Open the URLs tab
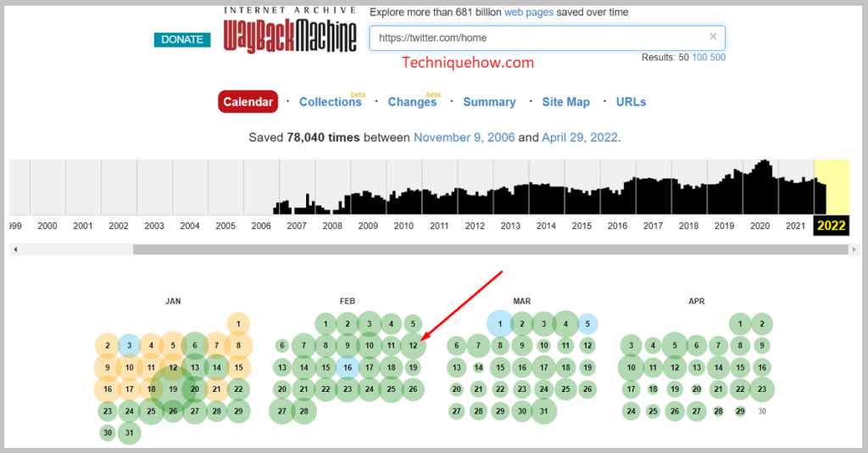The width and height of the screenshot is (868, 453). coord(631,102)
